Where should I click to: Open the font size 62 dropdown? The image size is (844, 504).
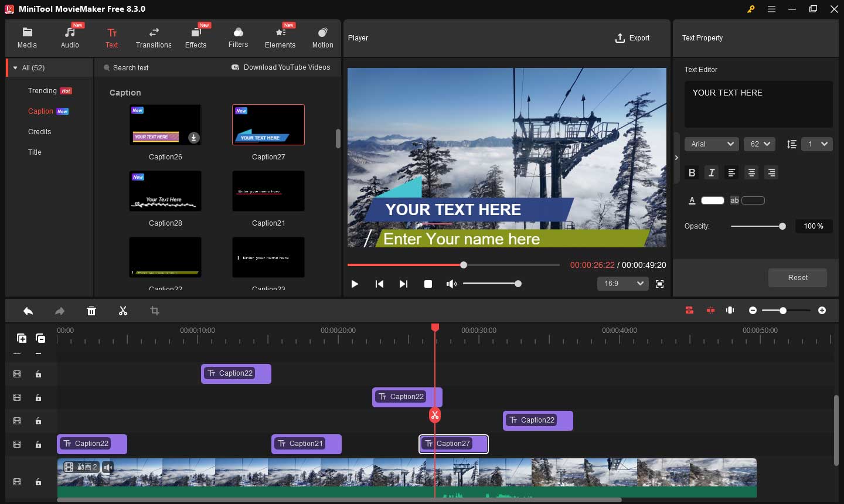(760, 144)
